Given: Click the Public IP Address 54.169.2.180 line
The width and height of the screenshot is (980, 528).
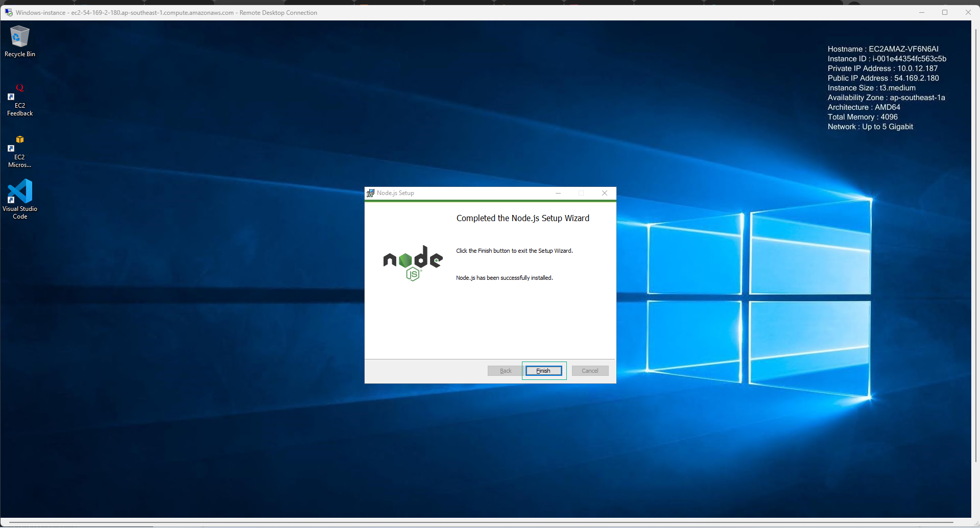Looking at the screenshot, I should 883,78.
